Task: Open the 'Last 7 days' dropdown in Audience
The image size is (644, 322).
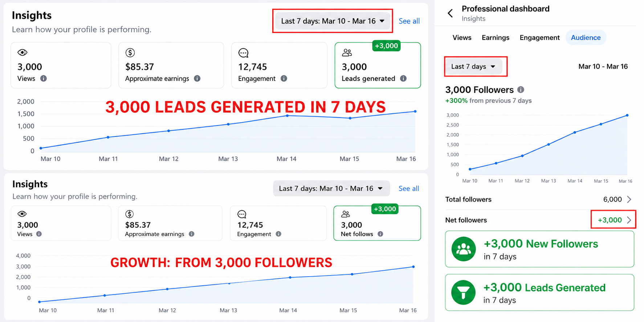Action: click(473, 66)
